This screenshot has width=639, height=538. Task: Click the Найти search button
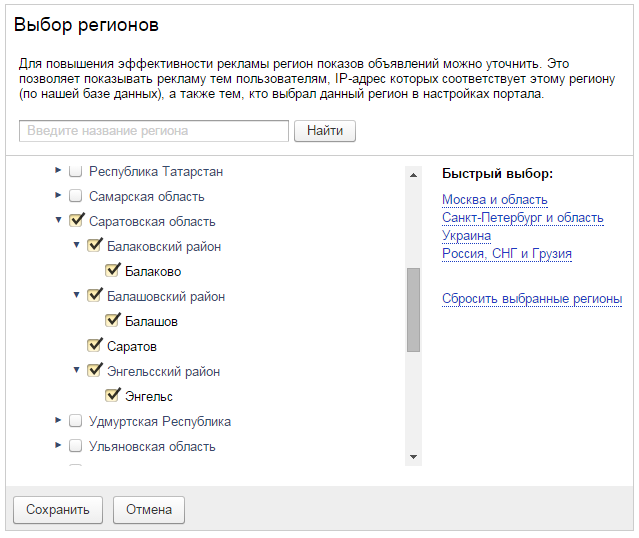click(325, 131)
